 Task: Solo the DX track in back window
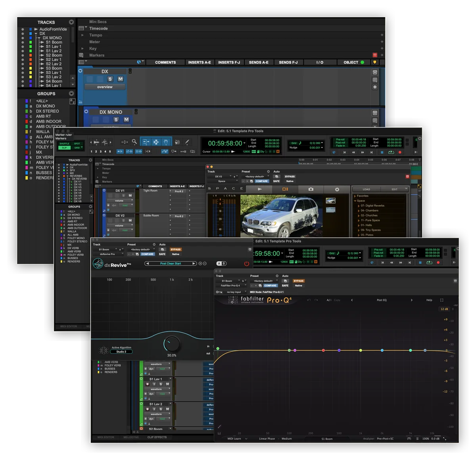[110, 79]
